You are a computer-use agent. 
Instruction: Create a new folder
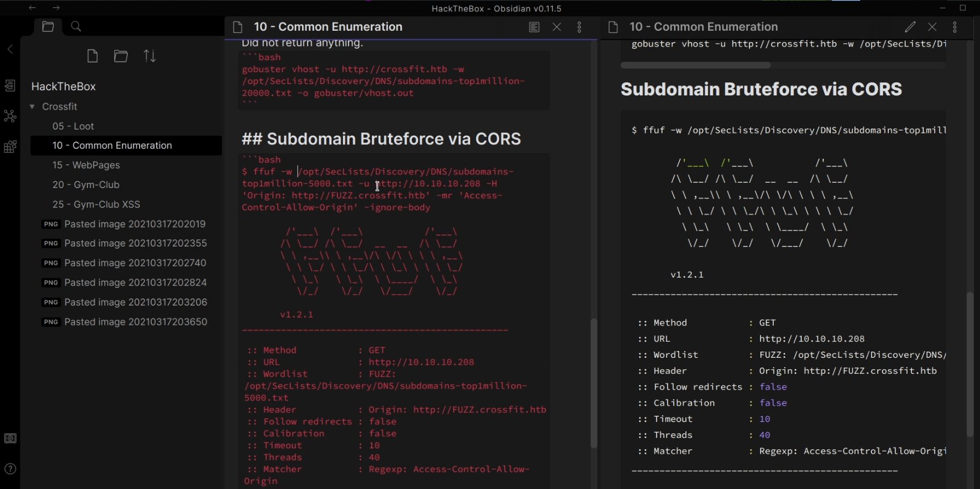[x=120, y=56]
